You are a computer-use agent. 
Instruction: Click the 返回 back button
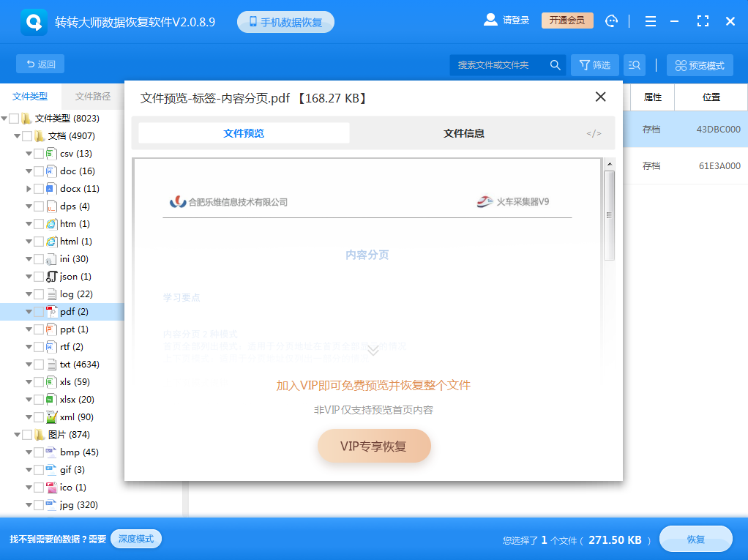(x=40, y=64)
